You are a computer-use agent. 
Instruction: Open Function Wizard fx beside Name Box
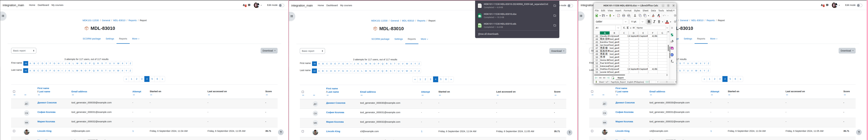624,28
